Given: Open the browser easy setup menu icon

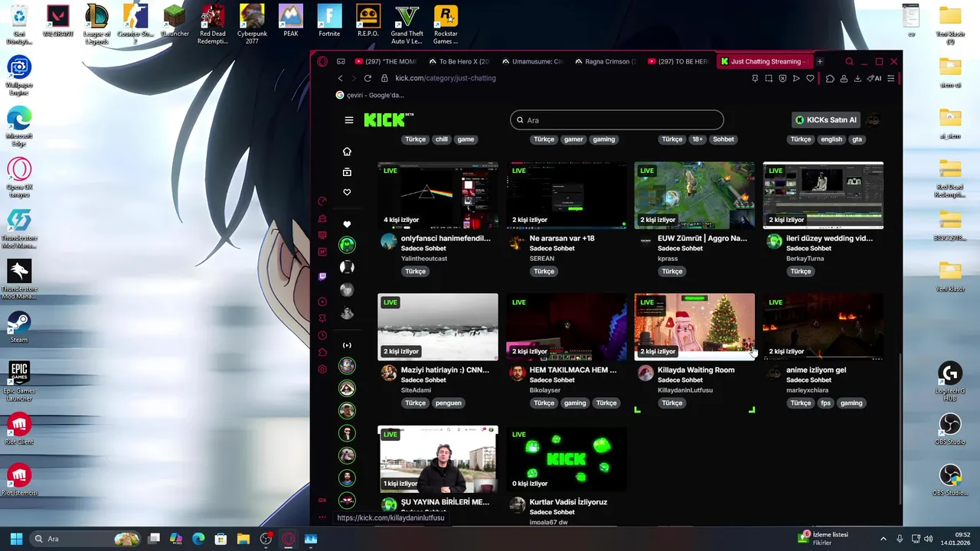Looking at the screenshot, I should pos(890,78).
